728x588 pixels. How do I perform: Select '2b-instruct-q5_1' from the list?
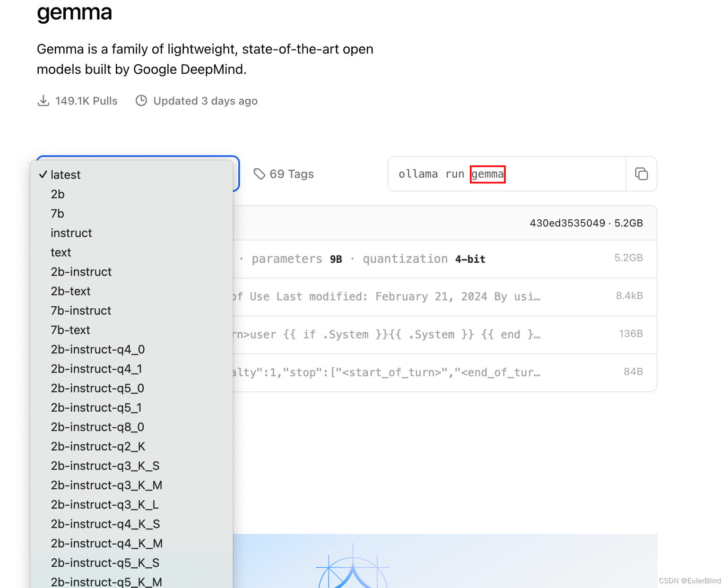[x=131, y=407]
